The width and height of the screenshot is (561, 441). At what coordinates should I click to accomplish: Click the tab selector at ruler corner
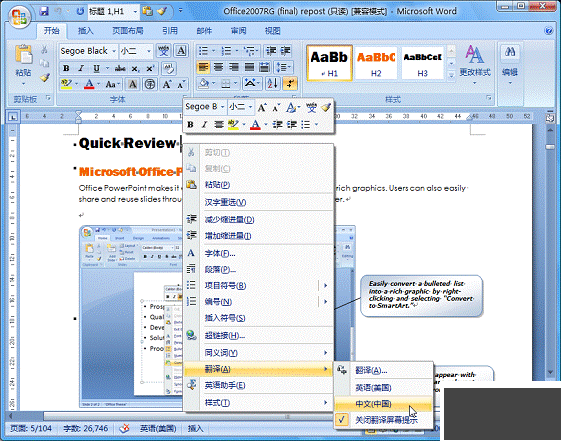click(x=13, y=117)
